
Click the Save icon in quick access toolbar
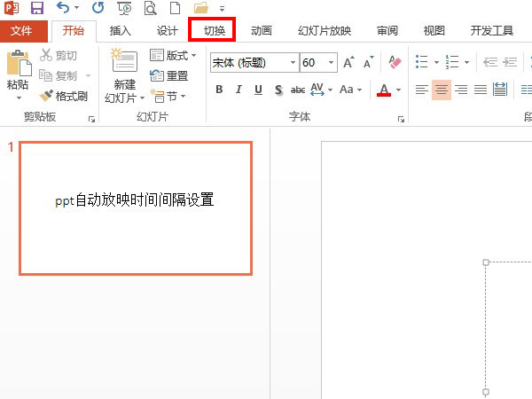click(x=37, y=9)
